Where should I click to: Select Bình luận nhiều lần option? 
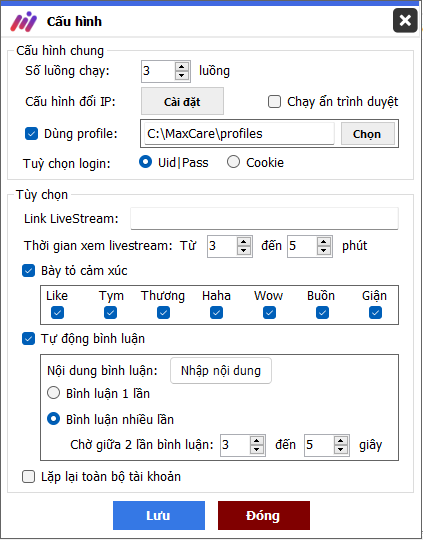point(53,419)
